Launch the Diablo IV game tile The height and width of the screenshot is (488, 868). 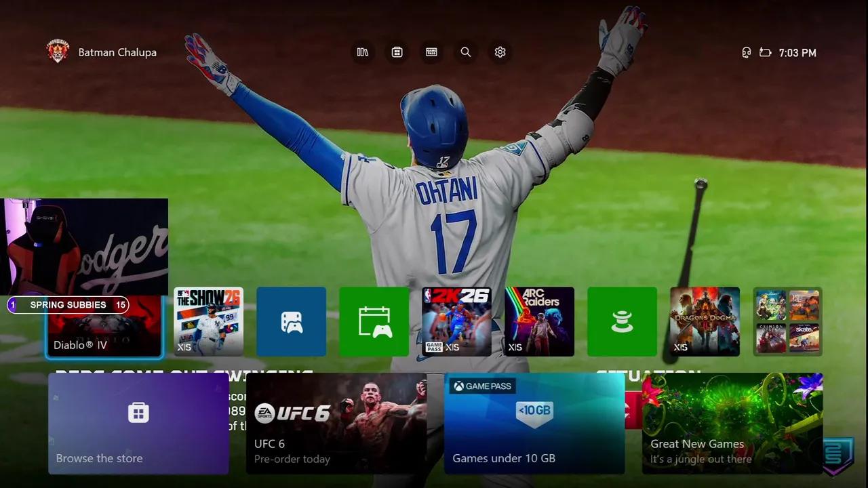[105, 326]
